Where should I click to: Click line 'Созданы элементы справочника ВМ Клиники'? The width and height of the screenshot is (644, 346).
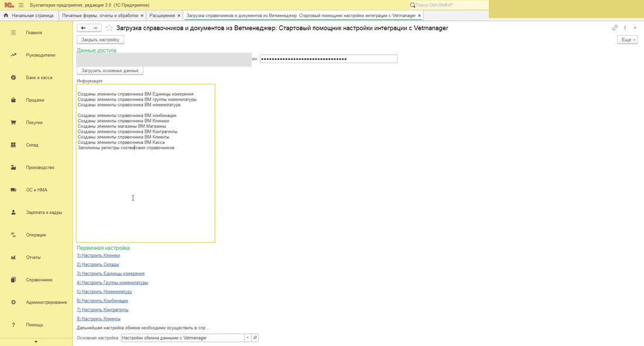pyautogui.click(x=123, y=121)
